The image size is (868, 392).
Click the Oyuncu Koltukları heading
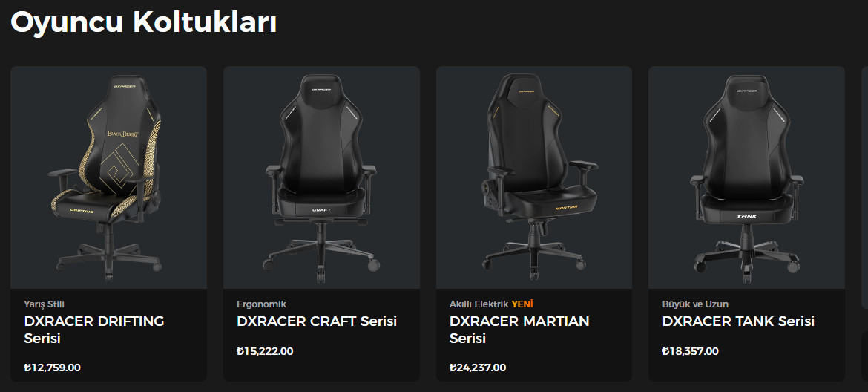pos(144,23)
